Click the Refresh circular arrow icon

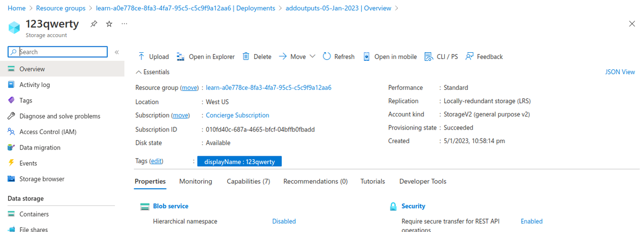pos(327,56)
